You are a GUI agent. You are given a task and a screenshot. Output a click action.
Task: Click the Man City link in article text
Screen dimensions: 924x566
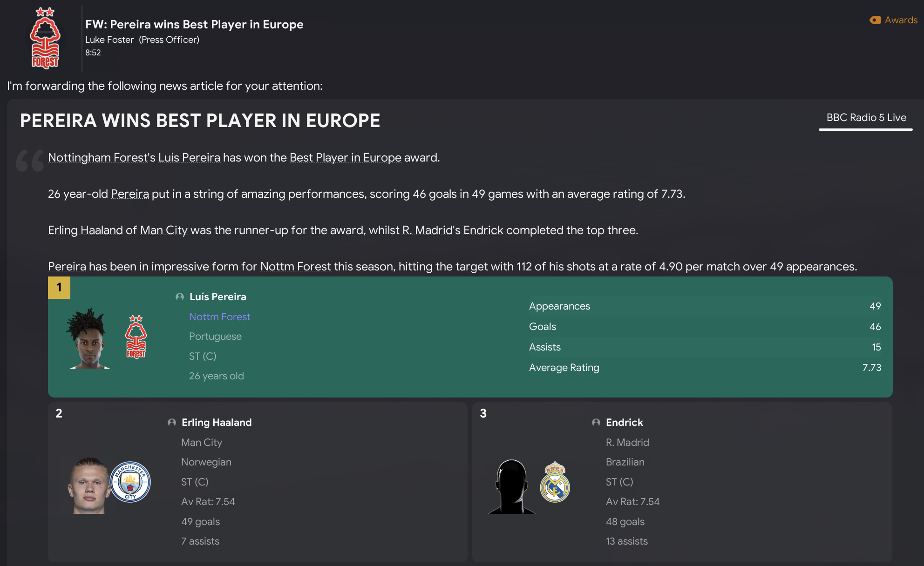tap(163, 230)
